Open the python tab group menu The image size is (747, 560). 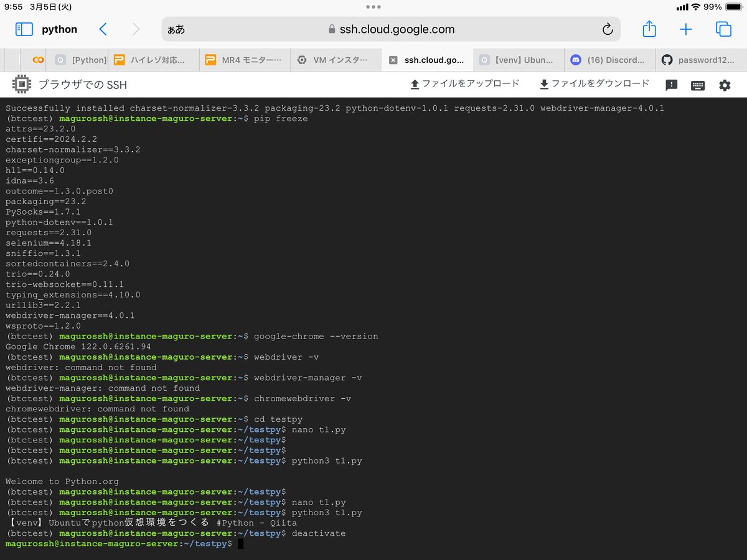[x=60, y=29]
